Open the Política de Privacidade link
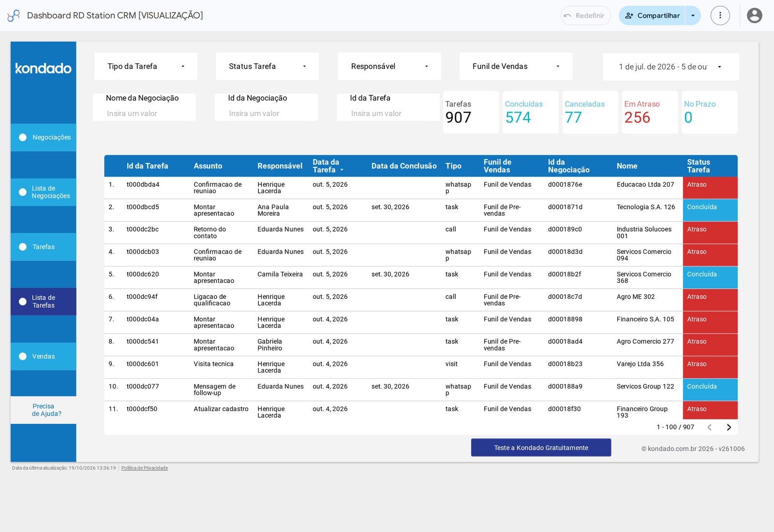The height and width of the screenshot is (532, 774). [x=145, y=468]
